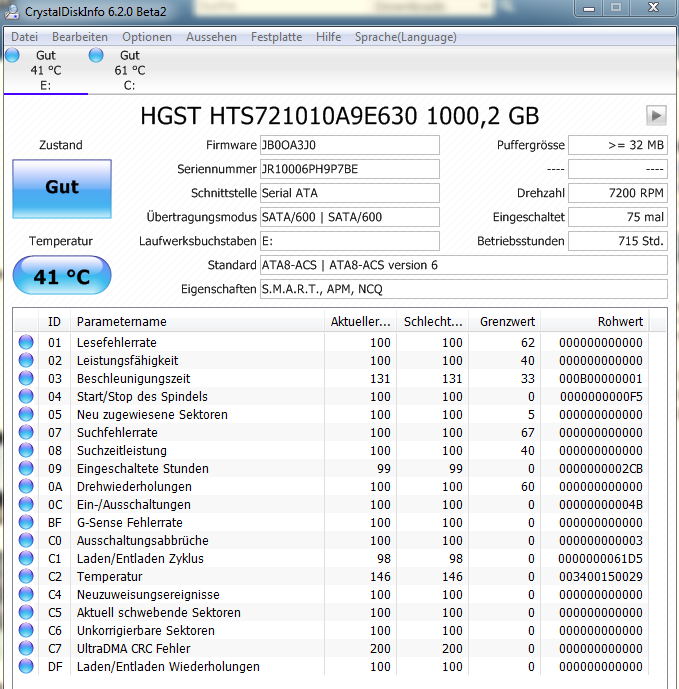Sort by the Grenzwert column header
The image size is (679, 689).
[x=505, y=322]
